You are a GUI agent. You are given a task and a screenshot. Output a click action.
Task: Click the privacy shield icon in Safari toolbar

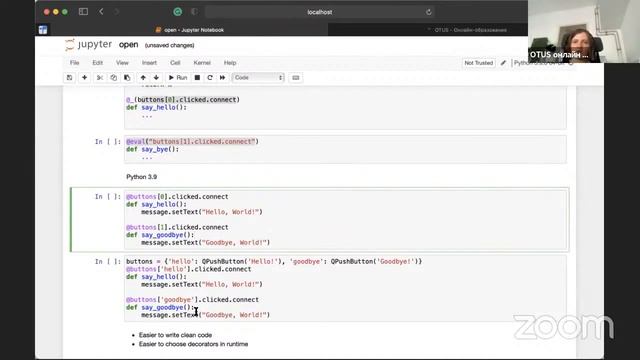tap(194, 12)
